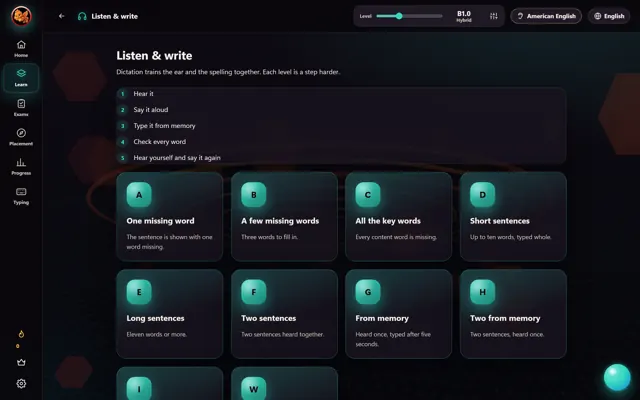The width and height of the screenshot is (640, 400).
Task: Click step 3 Type it from memory
Action: point(164,126)
